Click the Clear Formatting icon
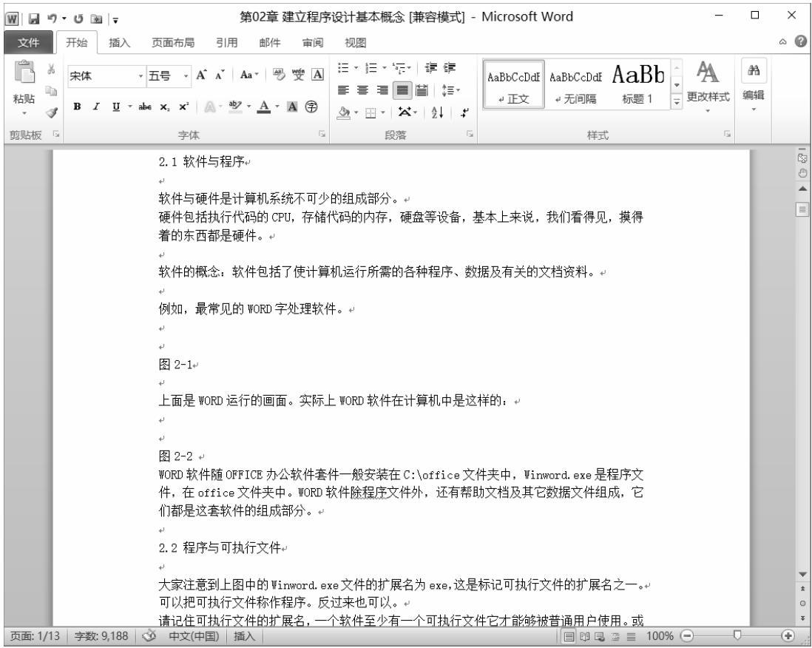 click(279, 75)
